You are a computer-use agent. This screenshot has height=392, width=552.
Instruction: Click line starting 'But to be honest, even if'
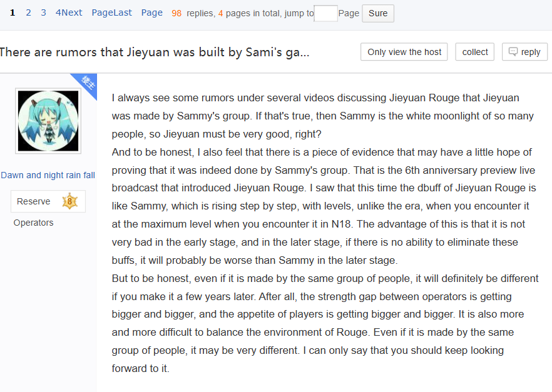pyautogui.click(x=325, y=278)
